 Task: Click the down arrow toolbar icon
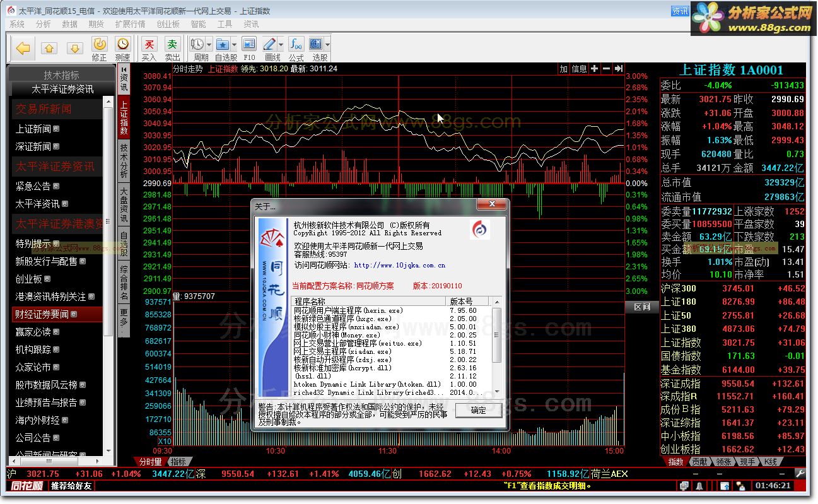point(75,49)
